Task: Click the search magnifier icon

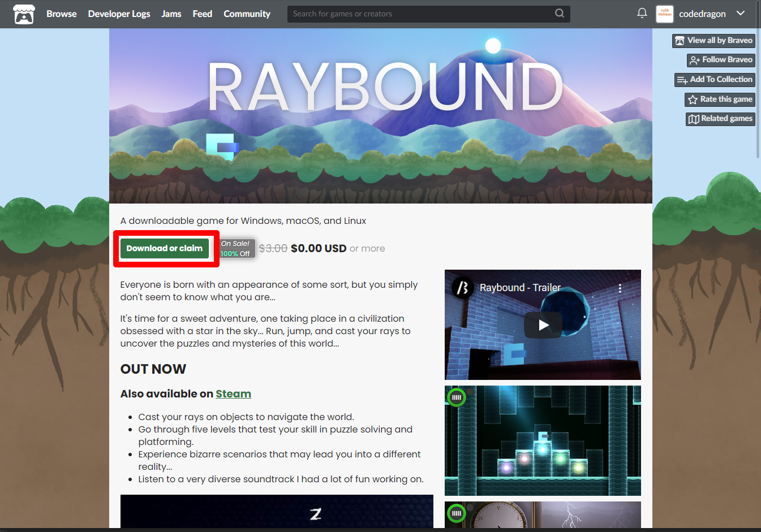Action: pos(559,14)
